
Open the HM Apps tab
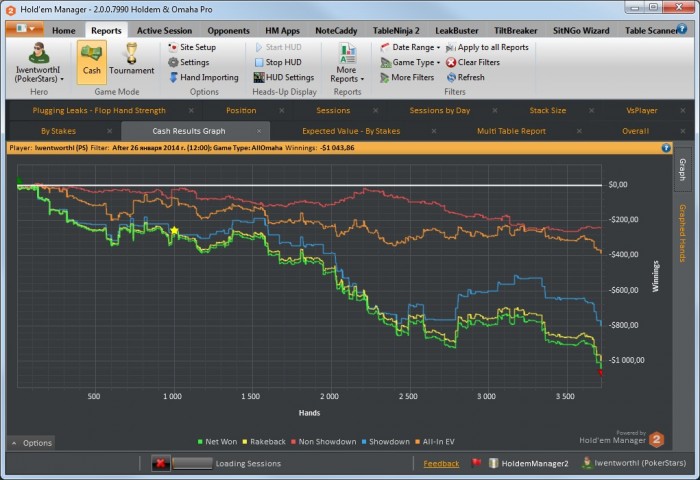[282, 30]
